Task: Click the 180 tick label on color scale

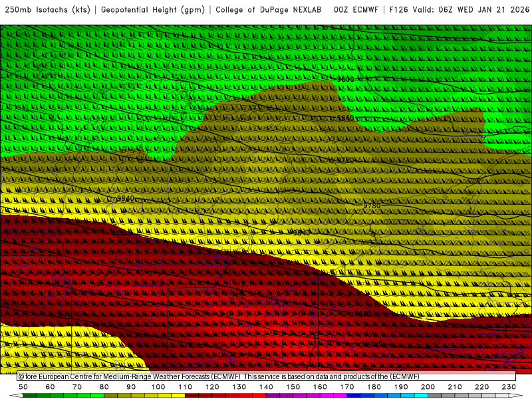Action: [x=374, y=387]
